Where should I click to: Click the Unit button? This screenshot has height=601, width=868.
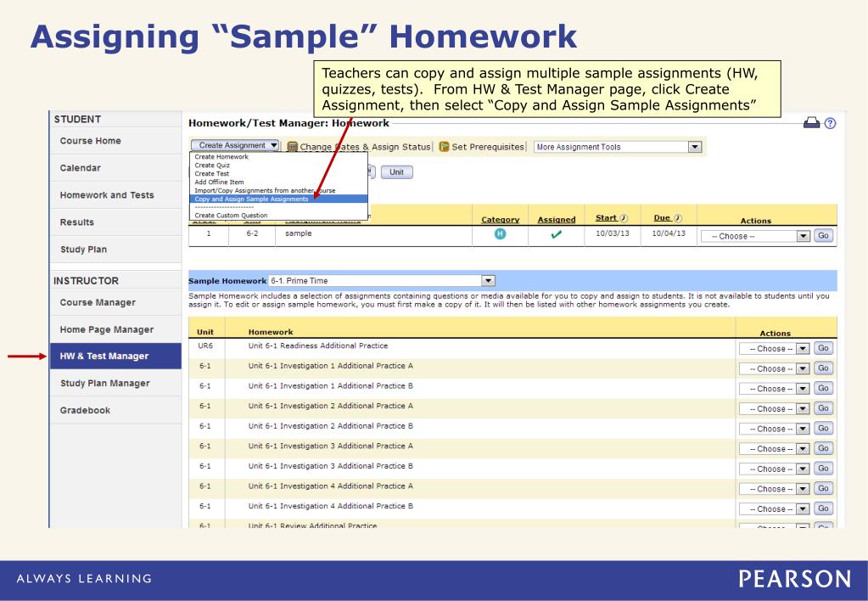[396, 171]
